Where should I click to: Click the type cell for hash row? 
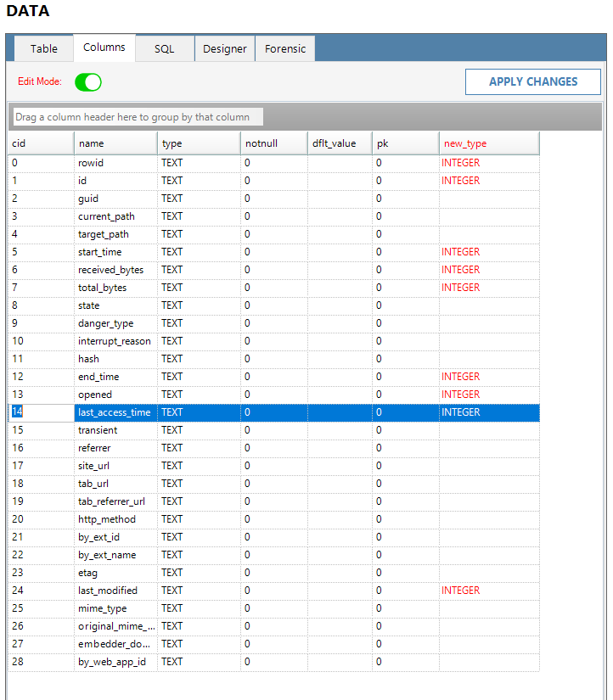pyautogui.click(x=198, y=359)
